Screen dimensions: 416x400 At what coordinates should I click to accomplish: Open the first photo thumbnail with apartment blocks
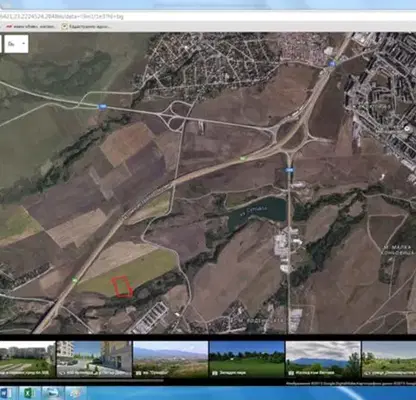point(27,359)
